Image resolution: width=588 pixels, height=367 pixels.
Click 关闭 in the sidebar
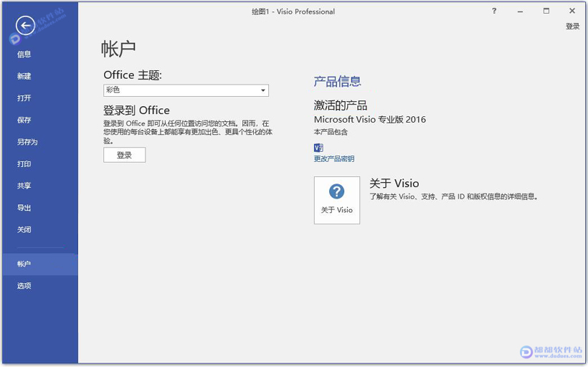coord(24,229)
